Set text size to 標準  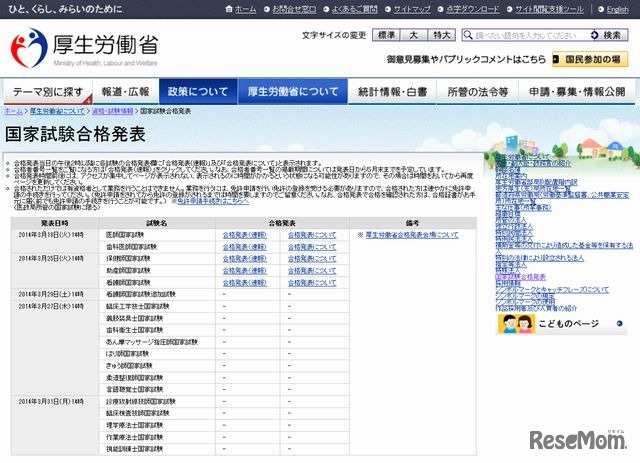[386, 35]
